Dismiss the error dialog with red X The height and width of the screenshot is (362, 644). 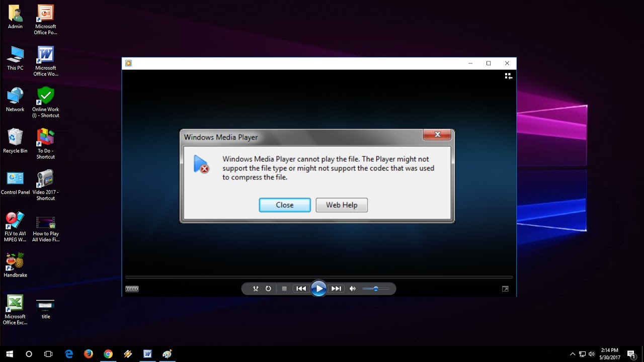pyautogui.click(x=437, y=134)
